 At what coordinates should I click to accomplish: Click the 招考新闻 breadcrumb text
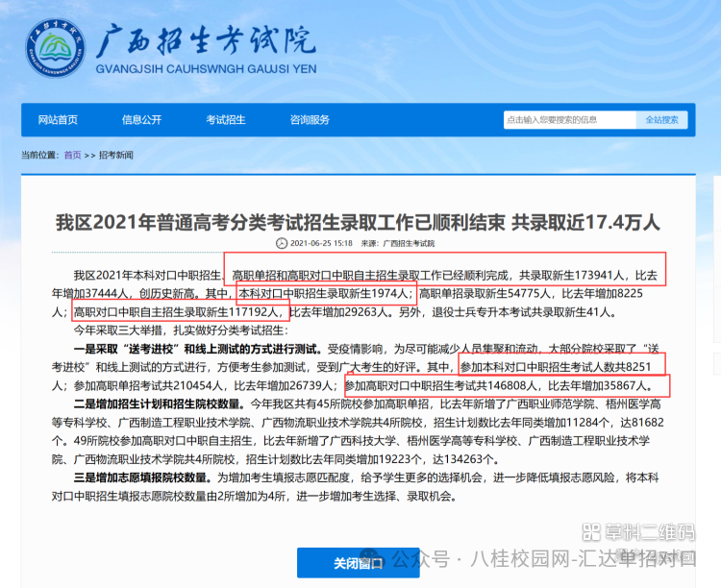tap(116, 155)
